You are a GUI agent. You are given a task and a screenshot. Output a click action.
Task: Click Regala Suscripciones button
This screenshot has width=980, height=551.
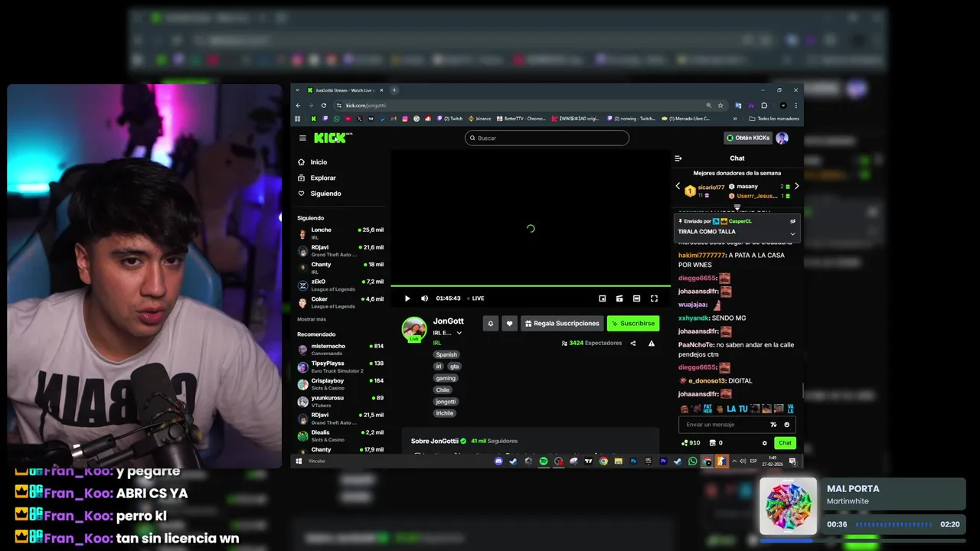coord(562,324)
